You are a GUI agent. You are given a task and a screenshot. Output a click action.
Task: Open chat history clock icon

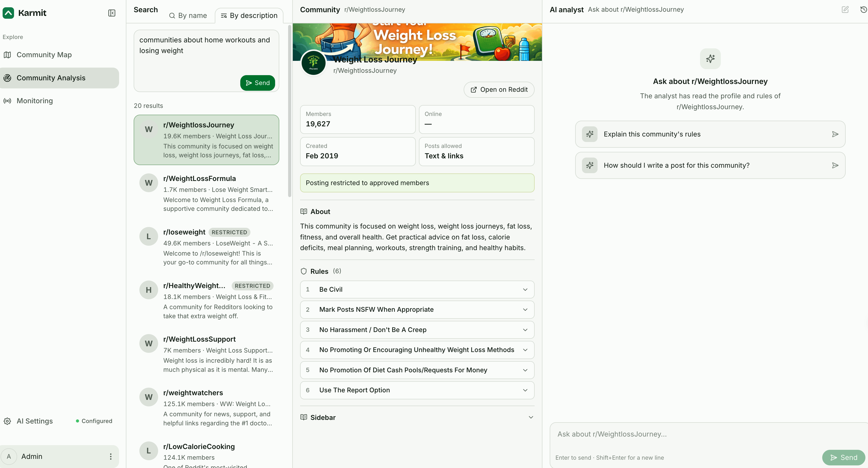point(863,9)
